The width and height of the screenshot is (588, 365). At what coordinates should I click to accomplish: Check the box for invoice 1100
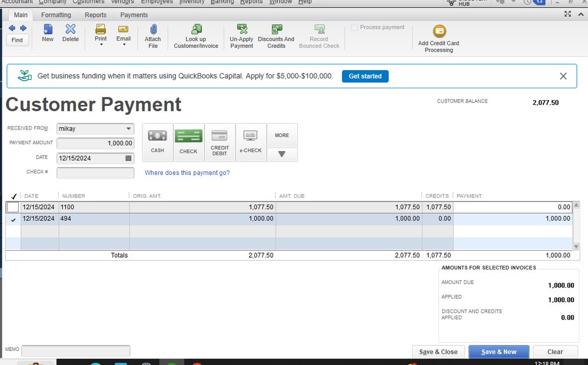13,207
